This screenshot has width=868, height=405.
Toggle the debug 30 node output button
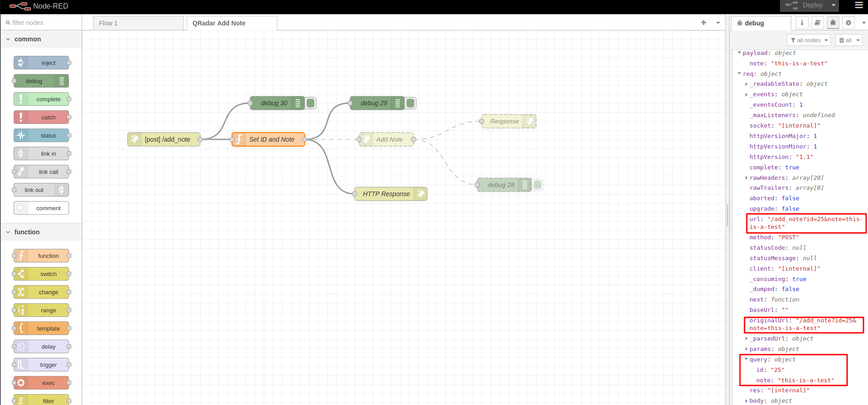[x=311, y=103]
